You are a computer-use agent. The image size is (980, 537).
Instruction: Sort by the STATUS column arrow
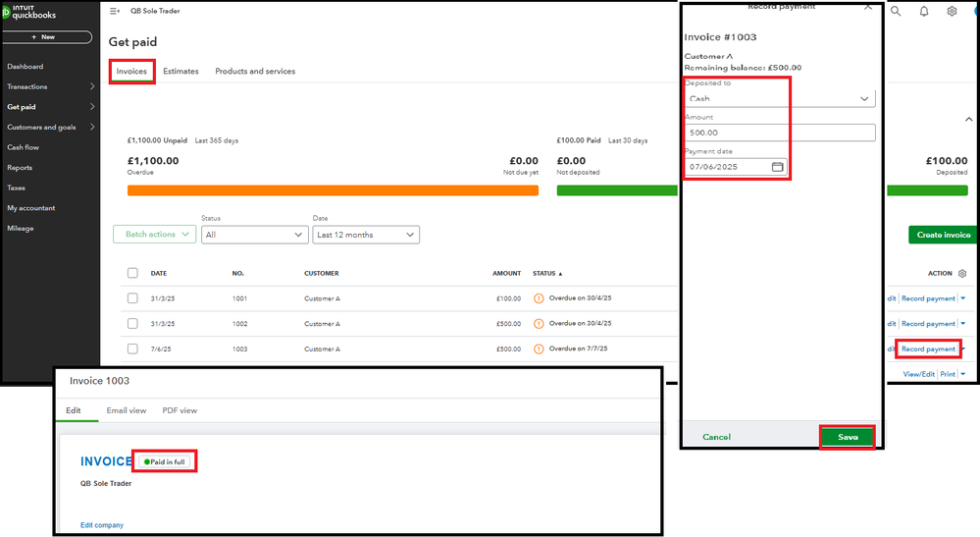point(560,274)
